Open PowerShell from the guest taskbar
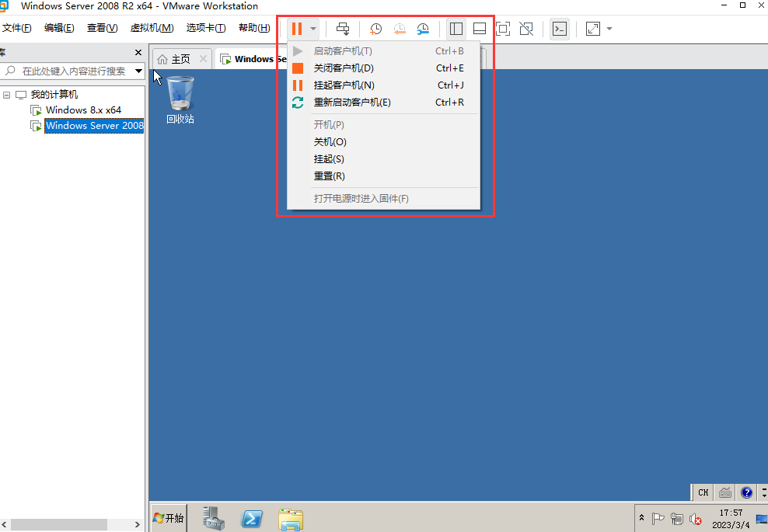Image resolution: width=768 pixels, height=532 pixels. coord(252,518)
